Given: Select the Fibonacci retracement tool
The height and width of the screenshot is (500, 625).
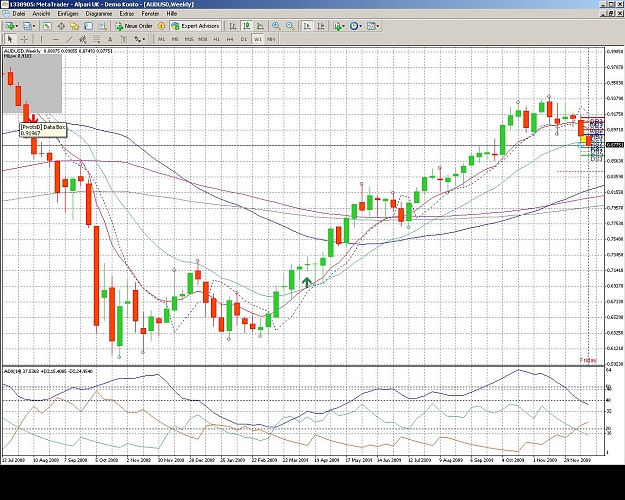Looking at the screenshot, I should (96, 39).
